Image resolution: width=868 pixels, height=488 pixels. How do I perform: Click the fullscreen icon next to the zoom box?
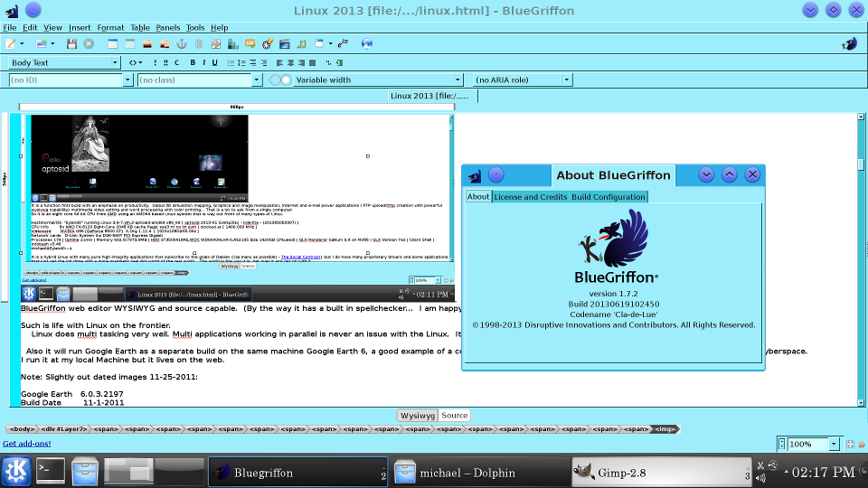[x=850, y=445]
